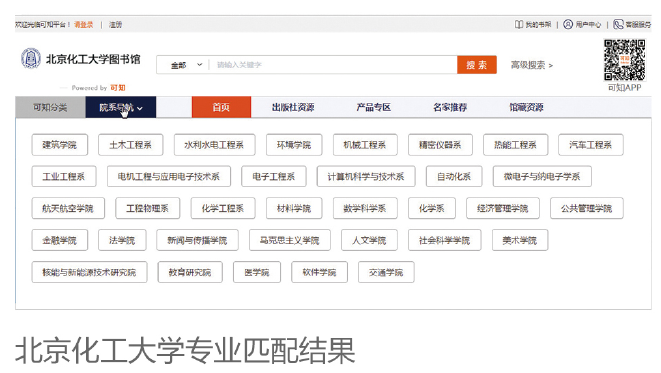Select 汽车工程系 department
Screen dimensions: 661x373
coord(591,145)
